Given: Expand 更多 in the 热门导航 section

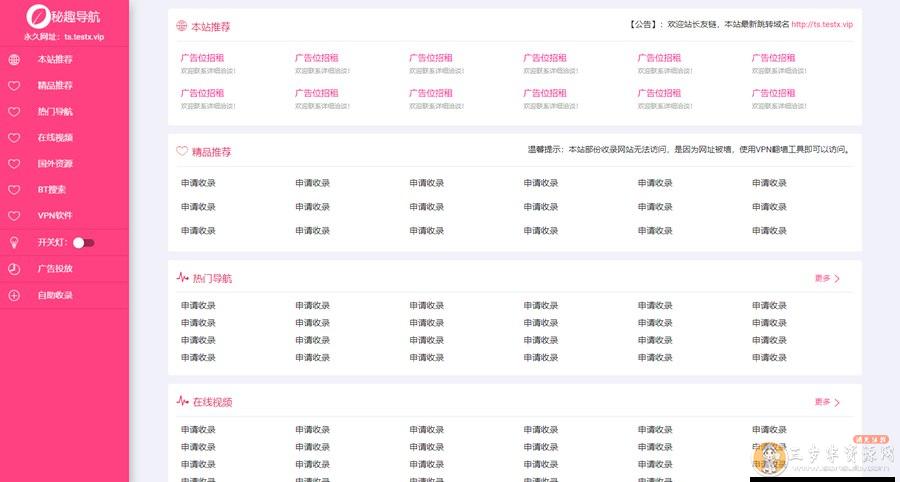Looking at the screenshot, I should 827,279.
